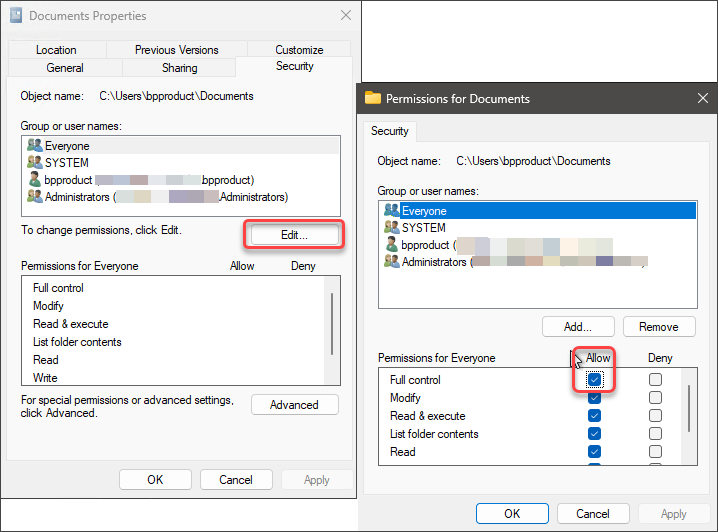Viewport: 718px width, 532px height.
Task: Switch to the Location tab
Action: click(57, 49)
